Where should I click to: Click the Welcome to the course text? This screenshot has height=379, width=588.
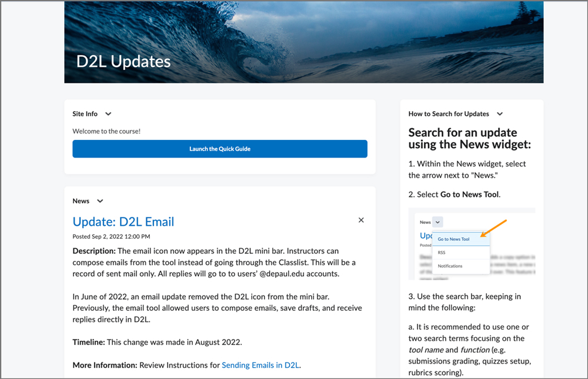(x=106, y=131)
